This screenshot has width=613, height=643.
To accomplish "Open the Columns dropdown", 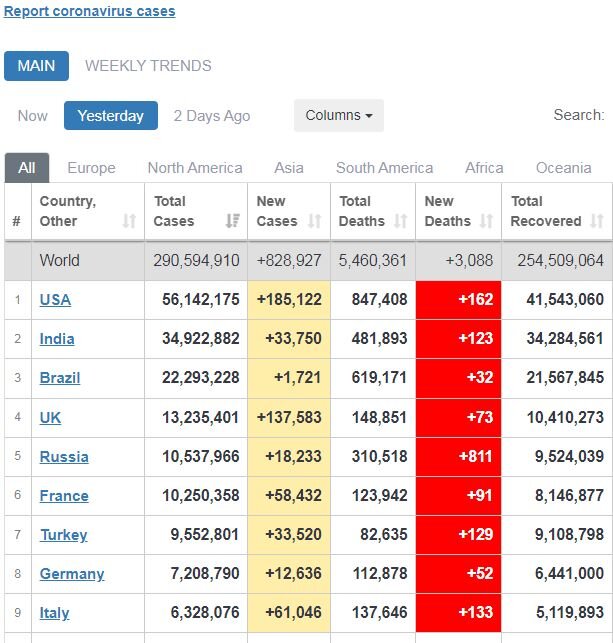I will pyautogui.click(x=338, y=115).
